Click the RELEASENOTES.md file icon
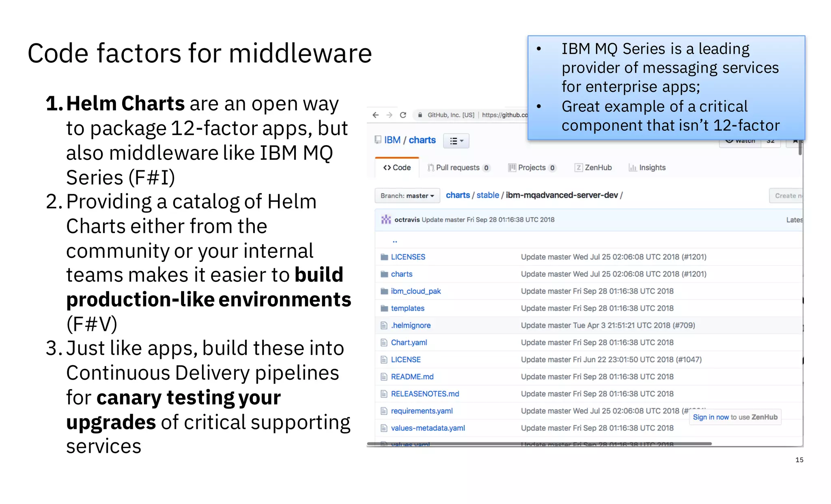The height and width of the screenshot is (504, 831). pyautogui.click(x=384, y=394)
